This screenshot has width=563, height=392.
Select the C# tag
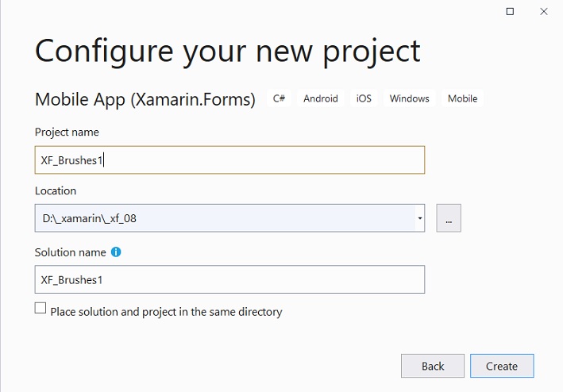[x=279, y=98]
